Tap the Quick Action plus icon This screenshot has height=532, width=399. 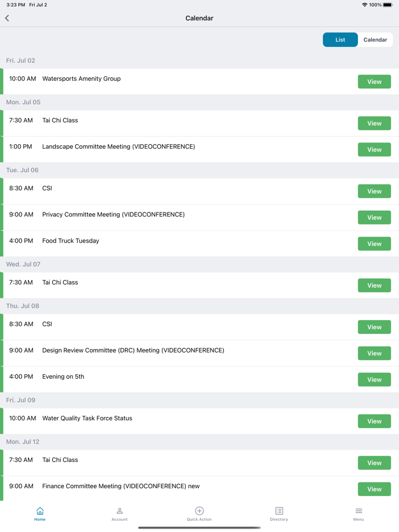pyautogui.click(x=199, y=511)
